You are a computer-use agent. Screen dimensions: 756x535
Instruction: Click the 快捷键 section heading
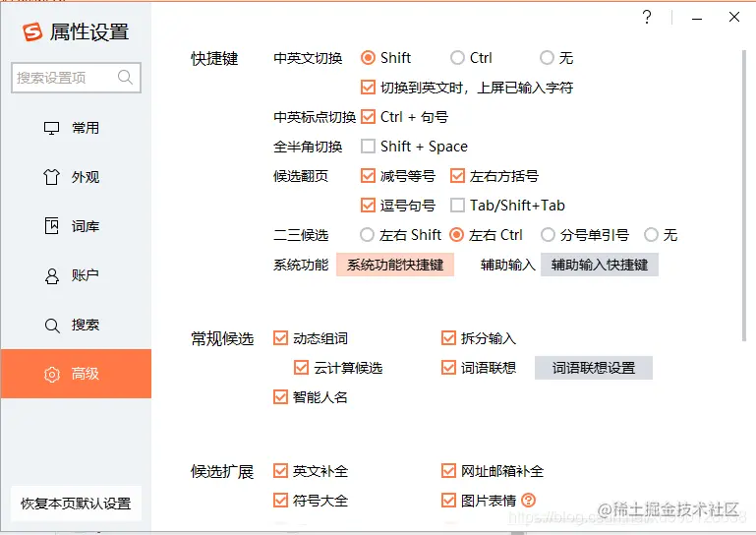pos(214,58)
